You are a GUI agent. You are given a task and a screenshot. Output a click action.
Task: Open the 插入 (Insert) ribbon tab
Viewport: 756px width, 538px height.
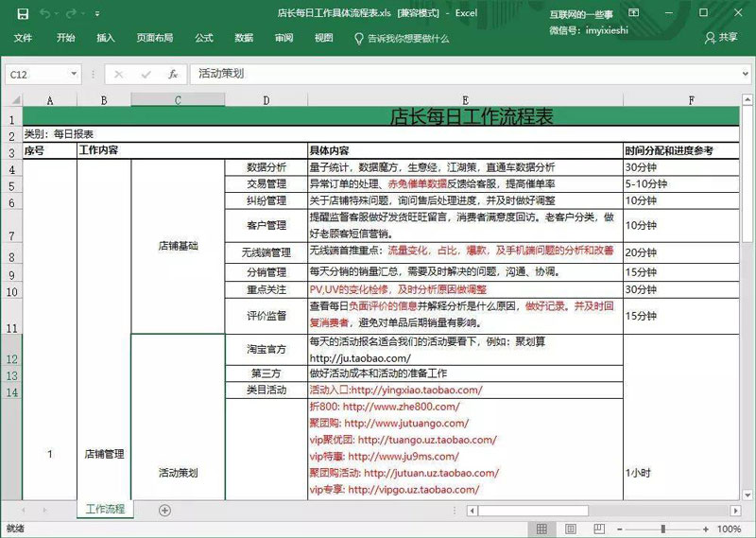tap(106, 38)
